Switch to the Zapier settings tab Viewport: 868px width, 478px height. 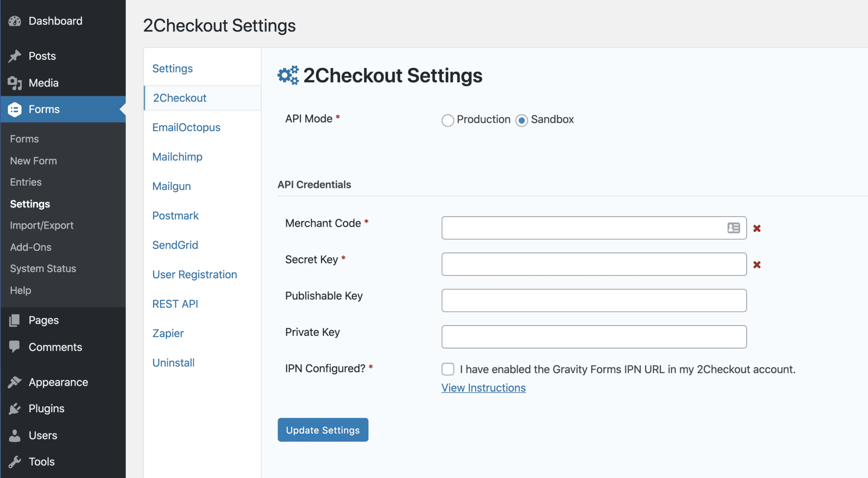click(x=168, y=333)
